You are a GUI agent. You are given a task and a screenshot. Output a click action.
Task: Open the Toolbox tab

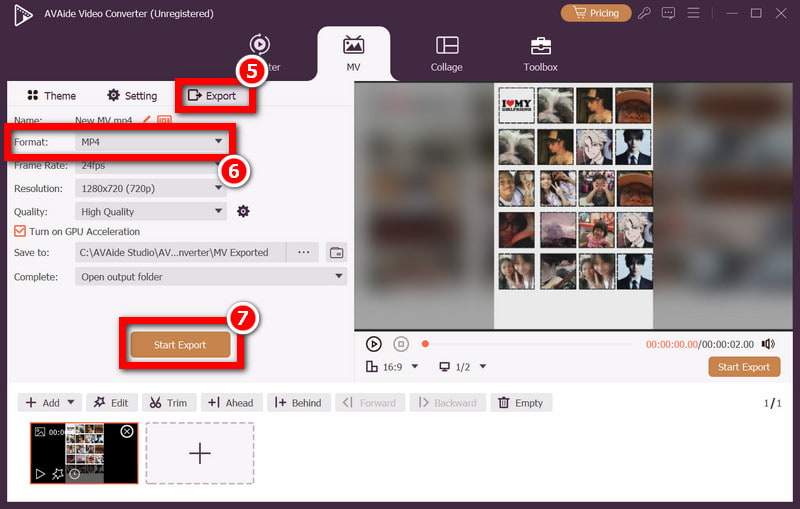click(x=541, y=54)
